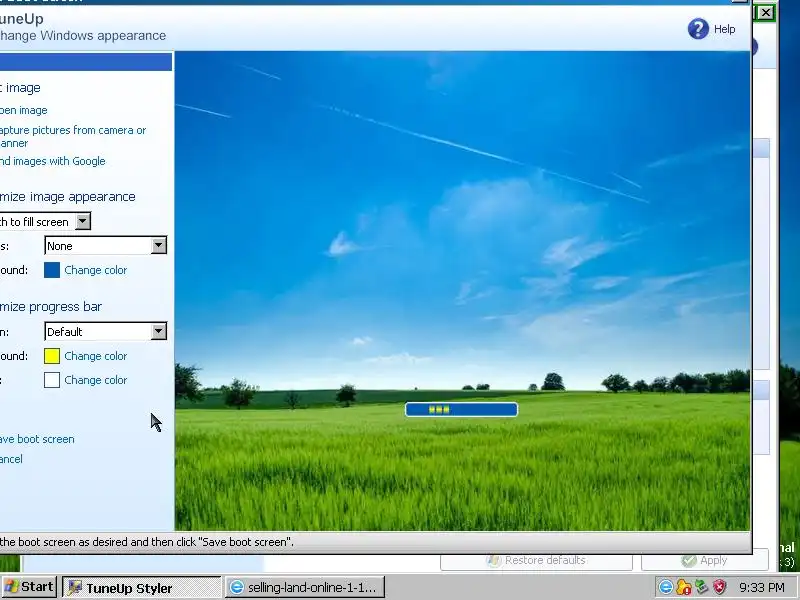Click Internet Explorer tray icon
800x600 pixels.
pyautogui.click(x=666, y=588)
